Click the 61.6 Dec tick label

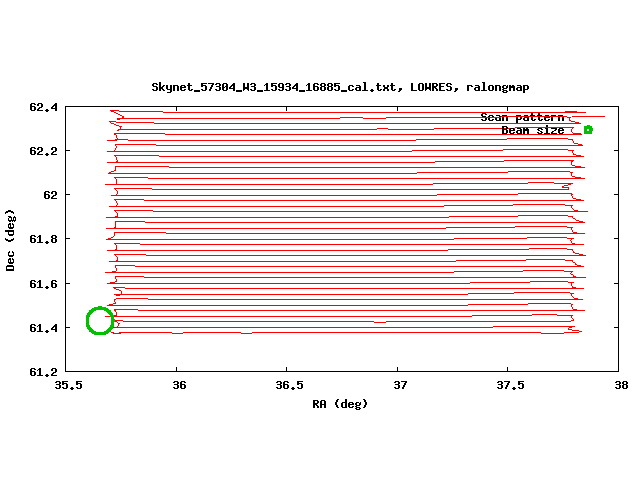(44, 284)
